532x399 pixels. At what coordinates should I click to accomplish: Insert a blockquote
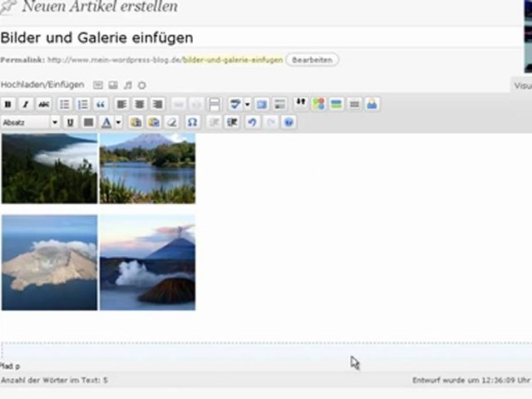click(x=101, y=105)
